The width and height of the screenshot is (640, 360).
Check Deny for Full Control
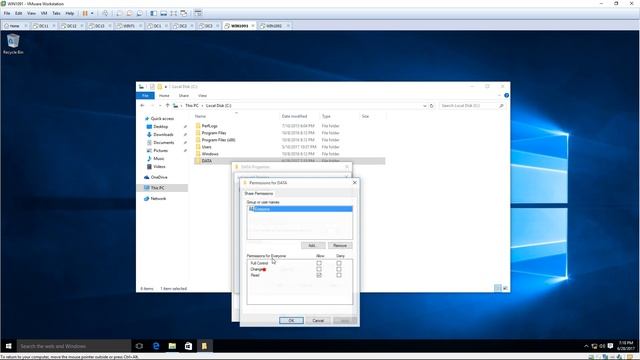coord(339,263)
